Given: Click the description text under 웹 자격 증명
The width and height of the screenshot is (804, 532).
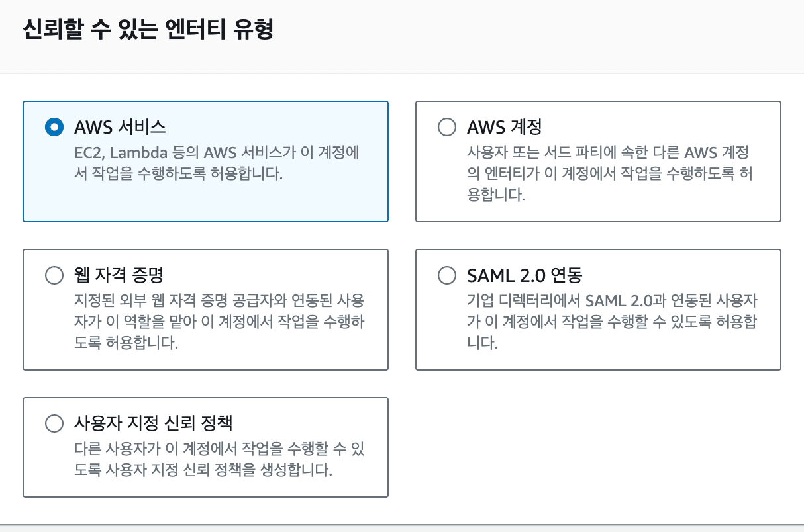Looking at the screenshot, I should (x=219, y=322).
